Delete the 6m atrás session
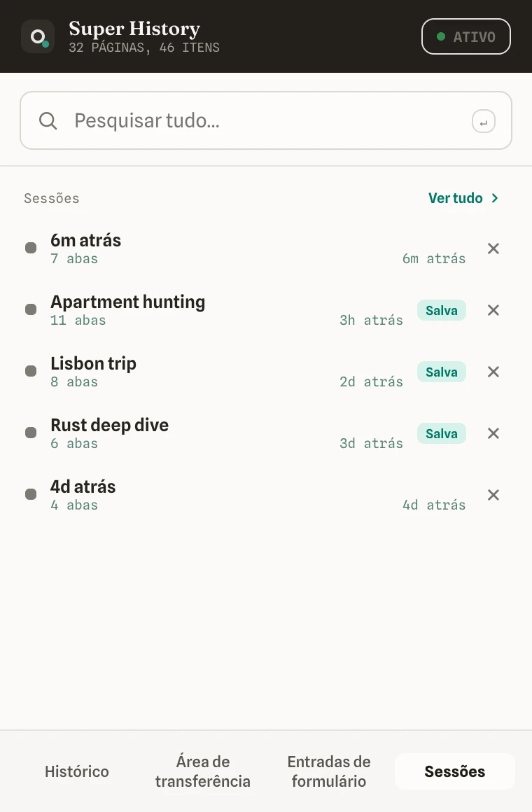The width and height of the screenshot is (532, 812). tap(493, 248)
